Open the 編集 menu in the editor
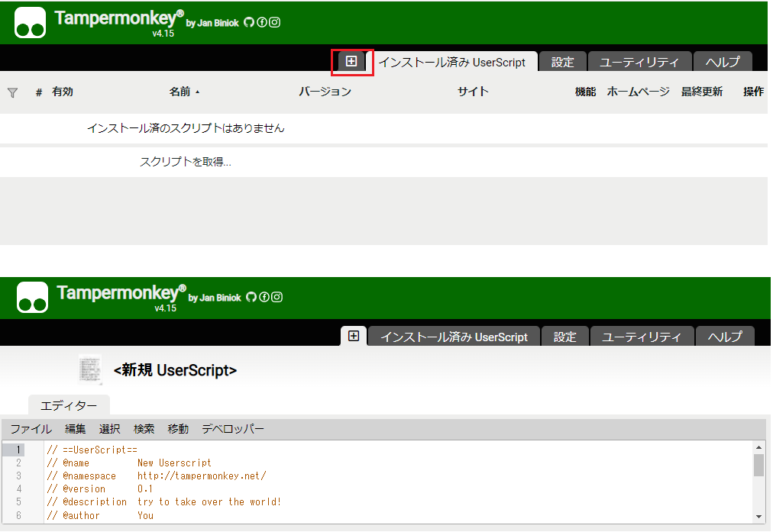Screen dimensions: 773x532 point(76,429)
